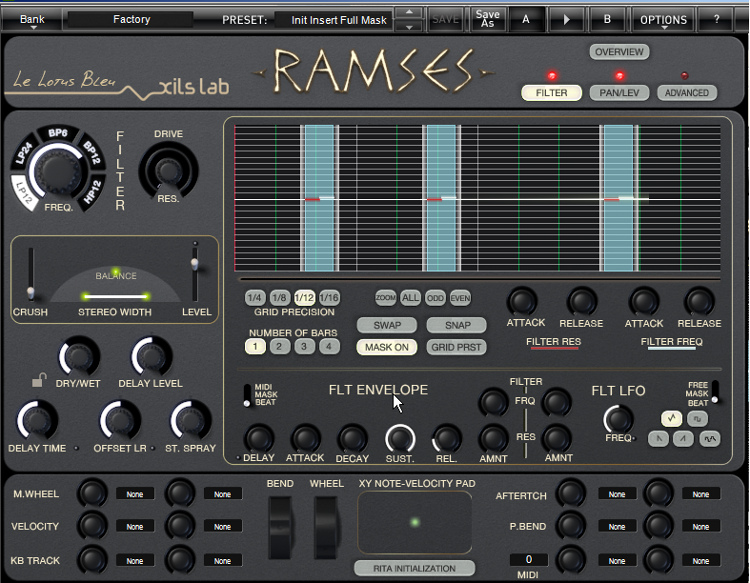Click the padlock icon near DRY/WET

[x=38, y=379]
